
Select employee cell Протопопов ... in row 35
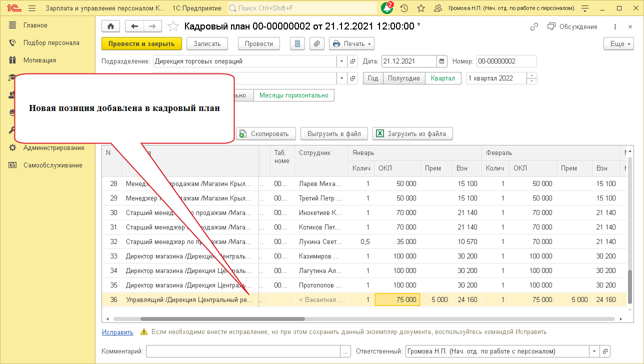click(x=321, y=285)
